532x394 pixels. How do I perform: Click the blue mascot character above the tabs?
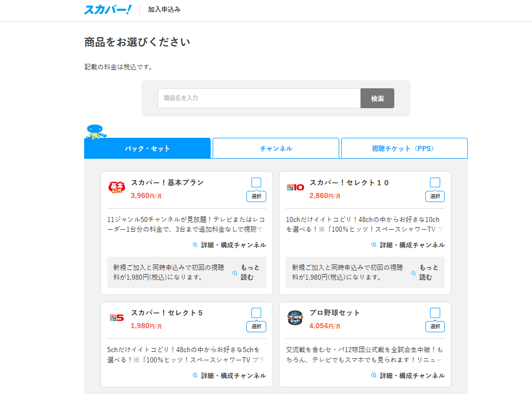(x=96, y=132)
